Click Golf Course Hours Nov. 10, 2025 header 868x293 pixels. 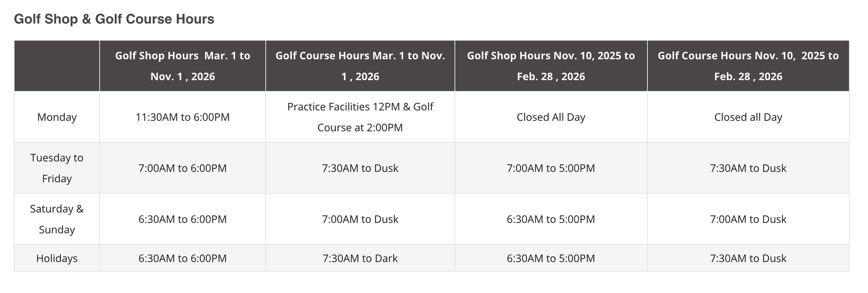tap(748, 66)
